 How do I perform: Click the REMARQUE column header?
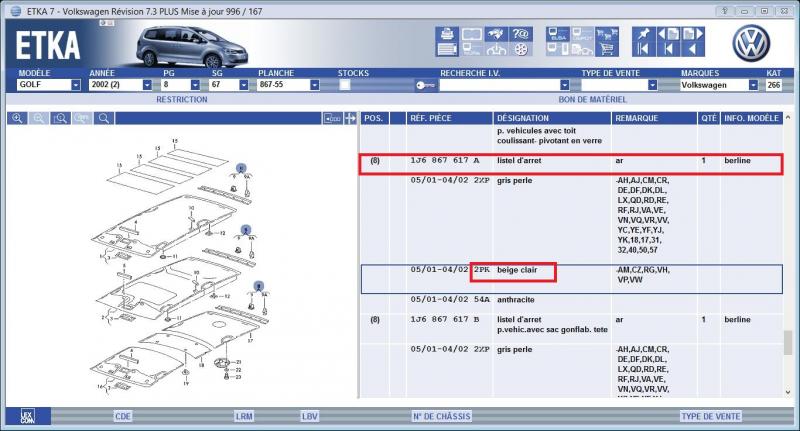[x=655, y=118]
